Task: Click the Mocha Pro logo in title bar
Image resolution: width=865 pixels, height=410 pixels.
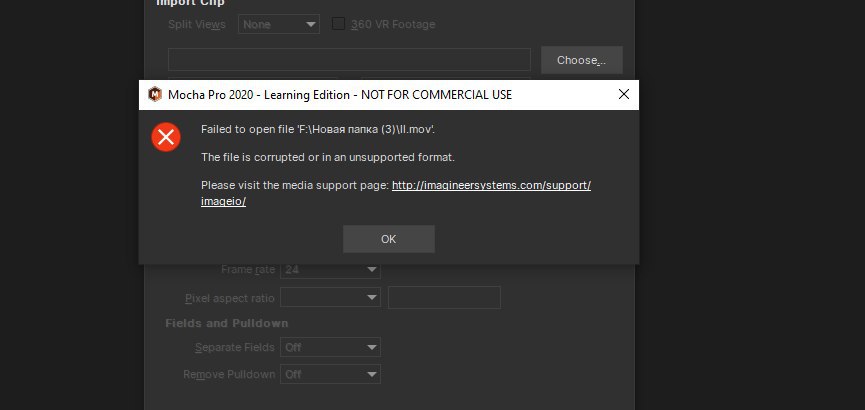Action: coord(155,94)
